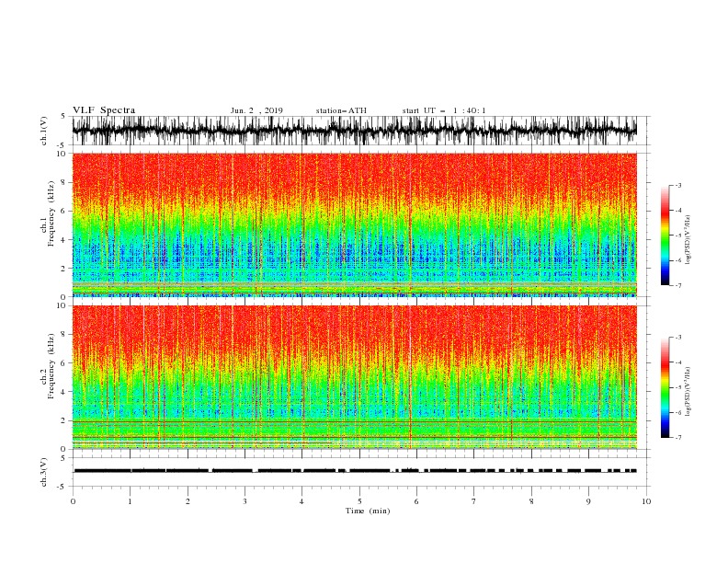Click the ch.1 spectrogram color scale bar
The image size is (728, 563).
coord(665,236)
